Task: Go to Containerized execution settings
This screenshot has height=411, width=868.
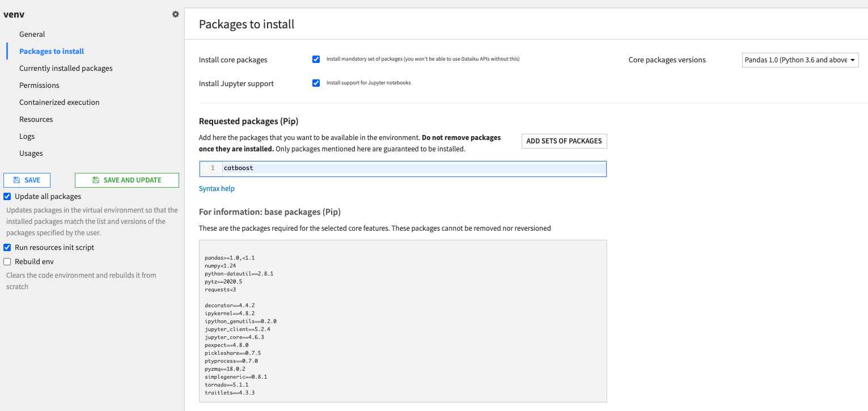Action: [x=60, y=102]
